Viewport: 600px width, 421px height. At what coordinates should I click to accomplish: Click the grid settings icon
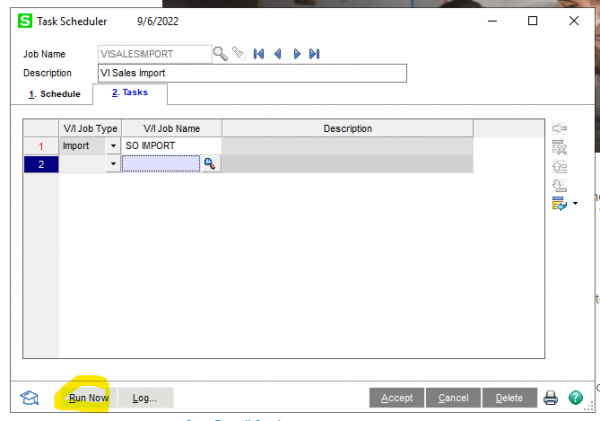559,203
